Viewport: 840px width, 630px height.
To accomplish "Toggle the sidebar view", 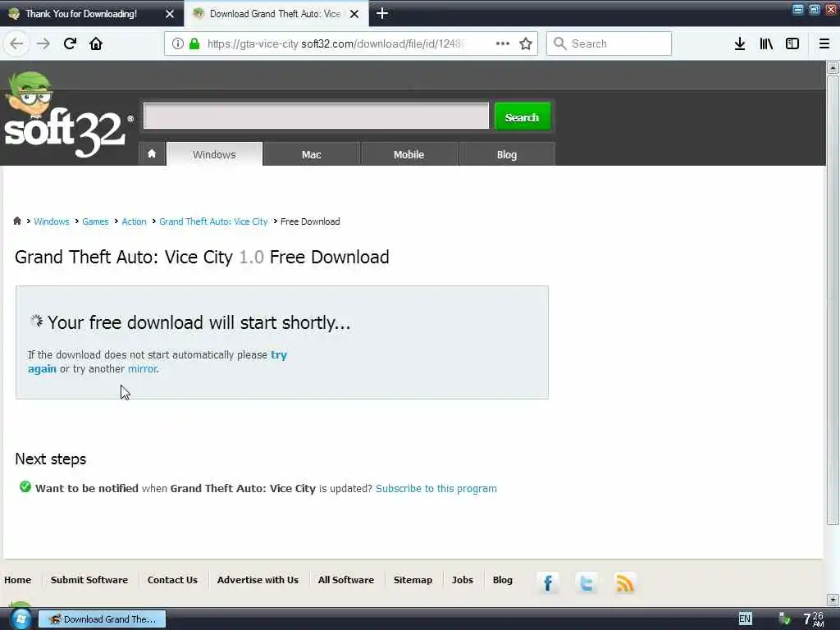I will coord(792,43).
